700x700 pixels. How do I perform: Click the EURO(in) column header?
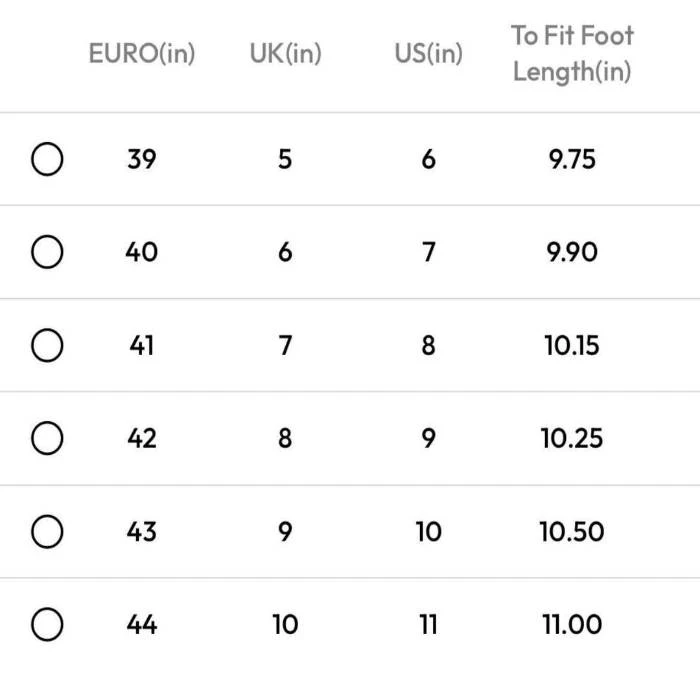142,54
